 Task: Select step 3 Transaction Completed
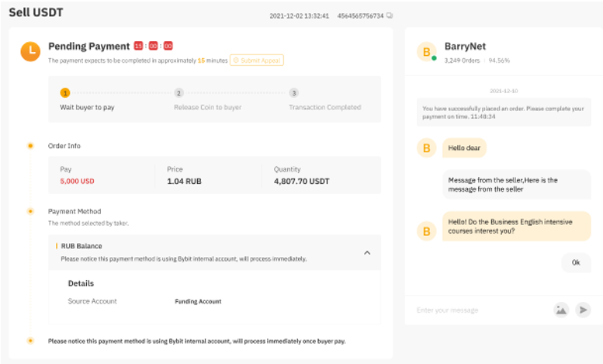[x=293, y=93]
